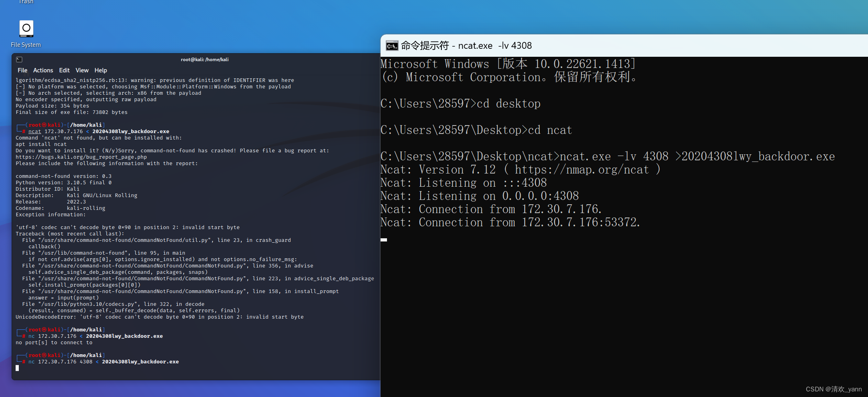The image size is (868, 397).
Task: Open the File menu in Kali terminal
Action: pos(22,70)
